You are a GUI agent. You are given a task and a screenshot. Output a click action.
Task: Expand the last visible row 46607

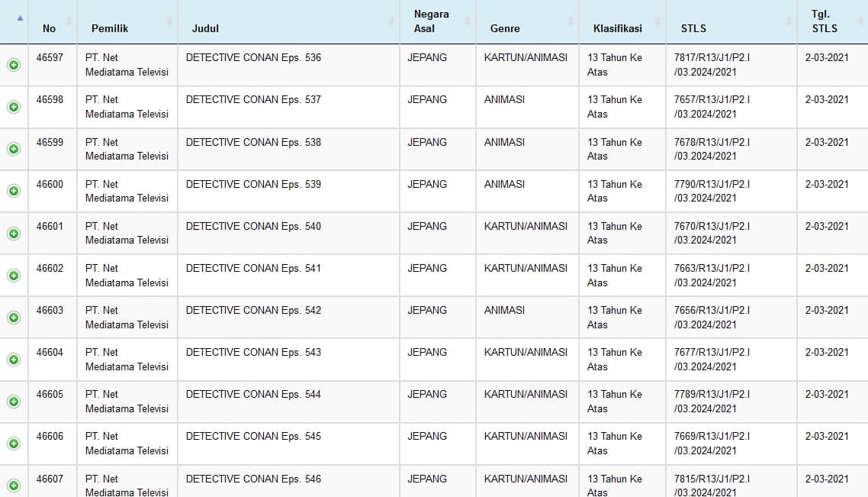pos(14,485)
